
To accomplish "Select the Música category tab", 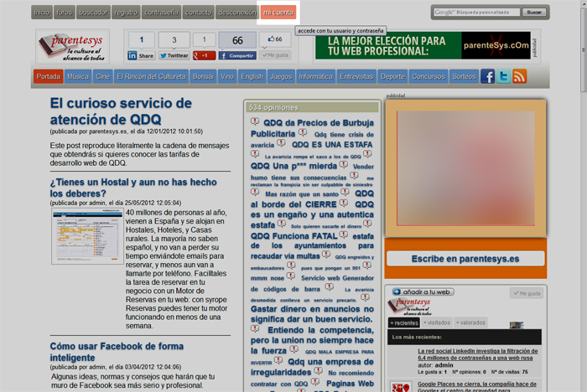I will [78, 76].
